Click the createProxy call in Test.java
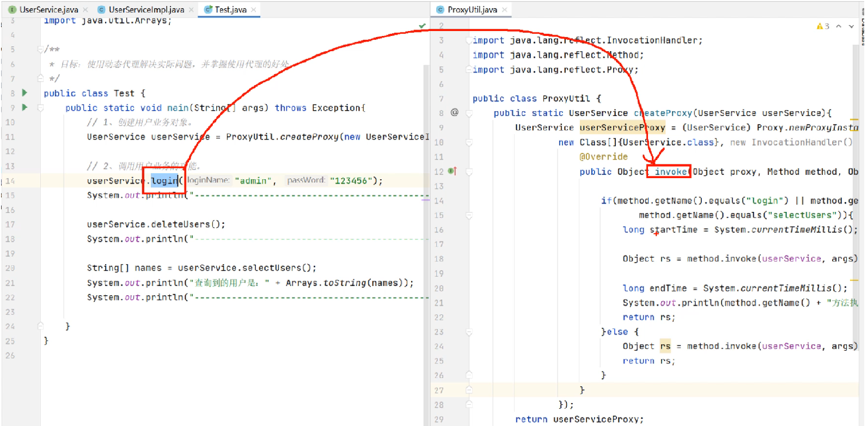The width and height of the screenshot is (868, 426). [x=309, y=137]
